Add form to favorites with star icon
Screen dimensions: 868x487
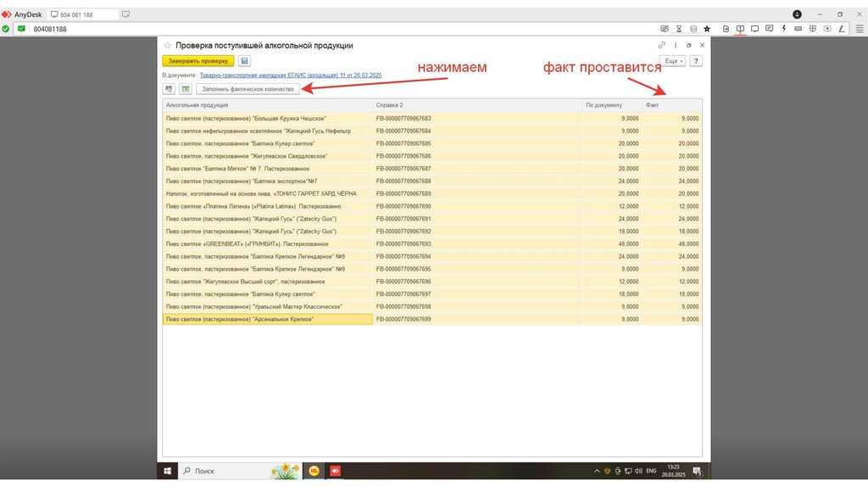click(167, 45)
